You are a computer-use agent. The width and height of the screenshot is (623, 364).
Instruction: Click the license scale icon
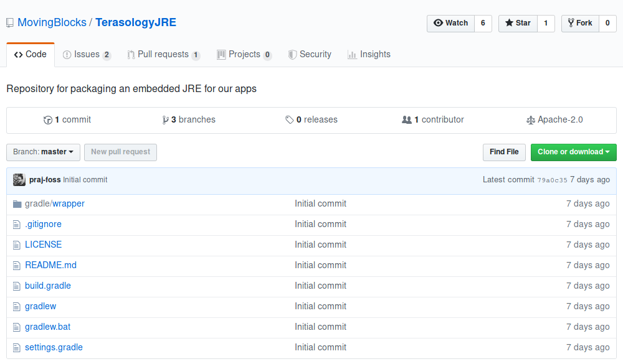530,120
